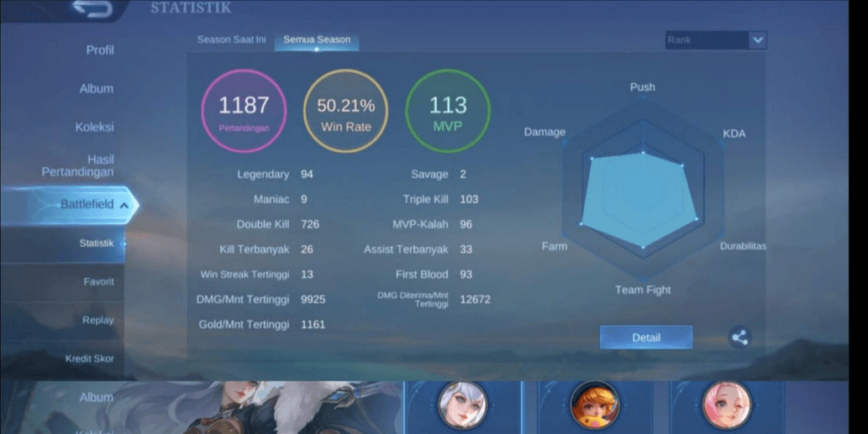
Task: Tap the DMG/Mnt Tertinggi value 9925
Action: pos(313,300)
